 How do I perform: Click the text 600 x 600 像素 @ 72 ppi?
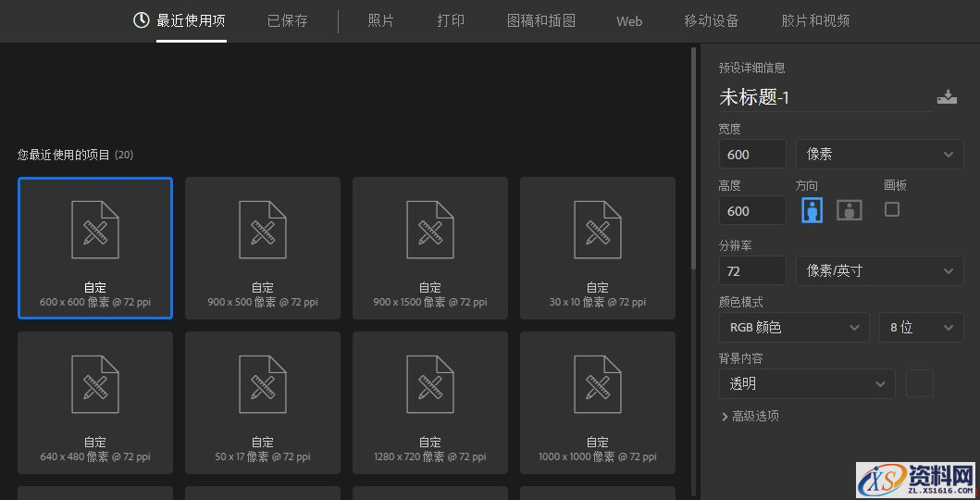pos(95,303)
